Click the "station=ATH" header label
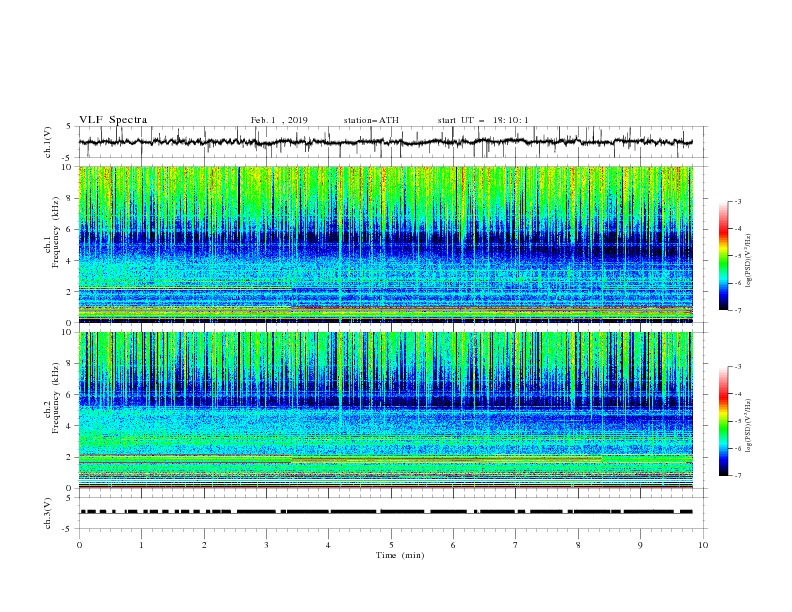This screenshot has width=792, height=612. point(371,120)
